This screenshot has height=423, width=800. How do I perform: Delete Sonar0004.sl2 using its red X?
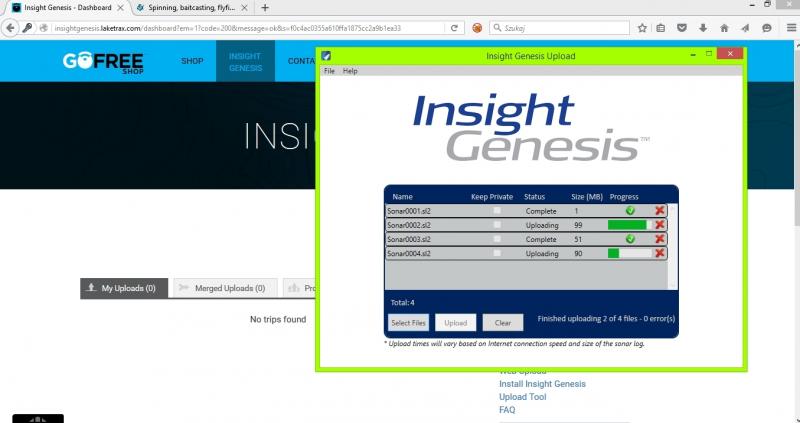(659, 253)
